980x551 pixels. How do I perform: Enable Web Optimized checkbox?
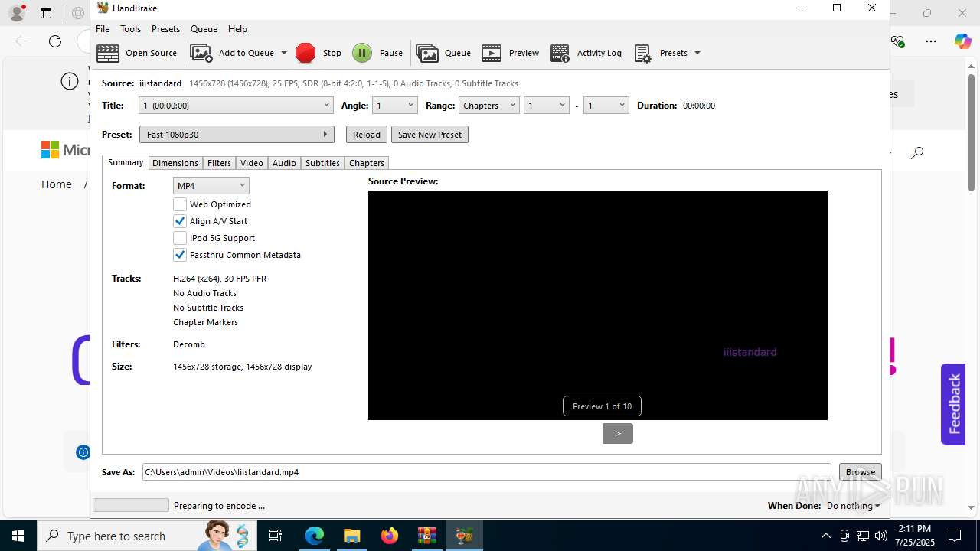(180, 204)
